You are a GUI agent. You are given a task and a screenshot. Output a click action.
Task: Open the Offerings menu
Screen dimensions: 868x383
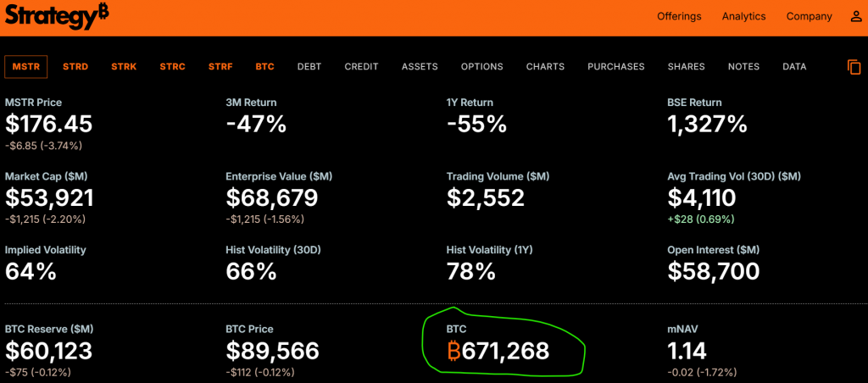(x=679, y=17)
